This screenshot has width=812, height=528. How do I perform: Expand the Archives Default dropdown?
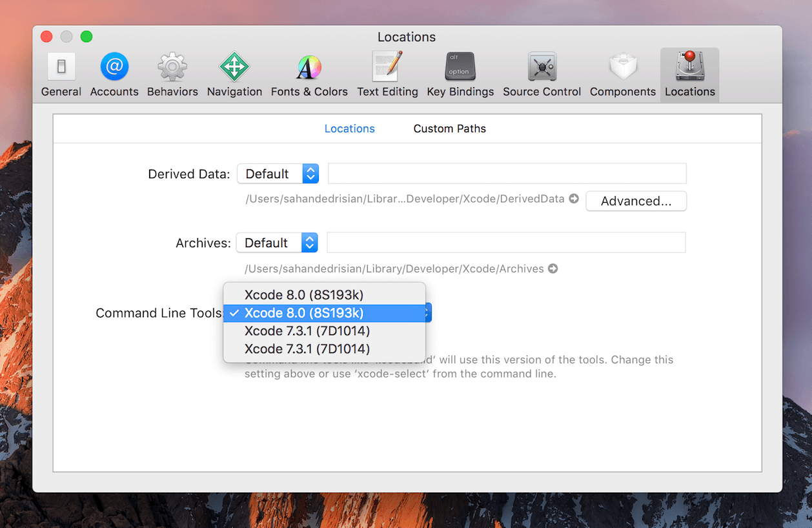277,243
